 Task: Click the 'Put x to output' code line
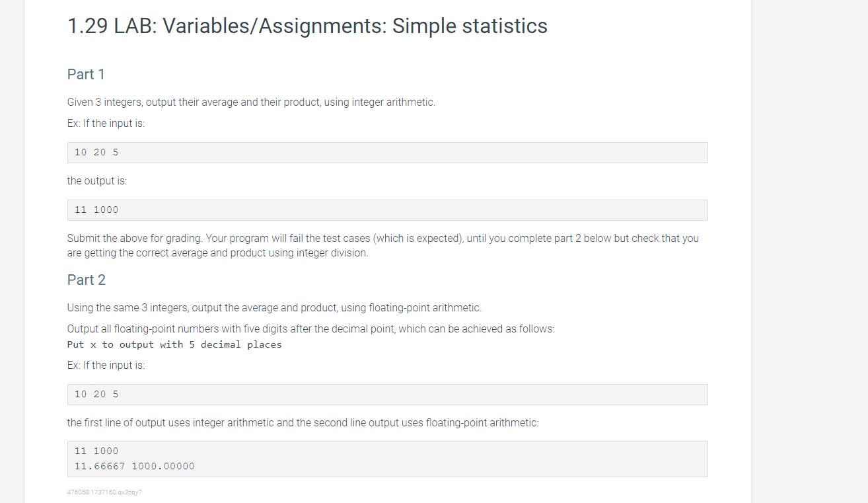point(174,345)
